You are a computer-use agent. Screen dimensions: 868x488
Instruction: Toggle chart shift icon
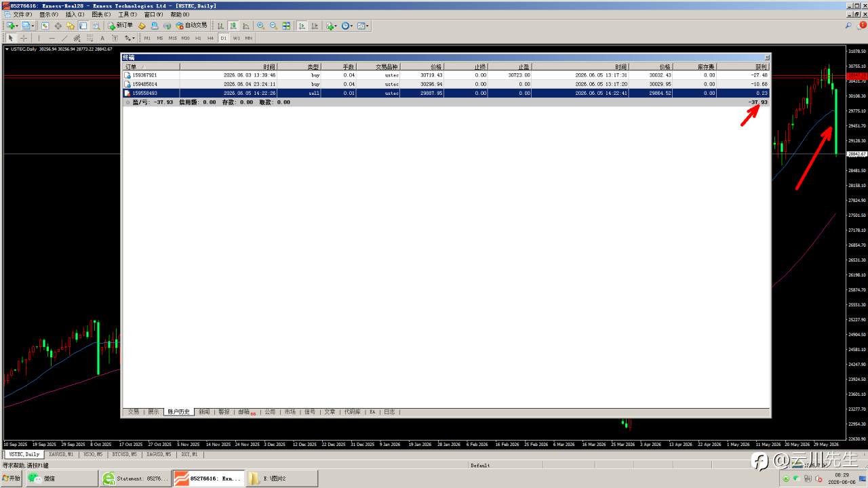[314, 26]
